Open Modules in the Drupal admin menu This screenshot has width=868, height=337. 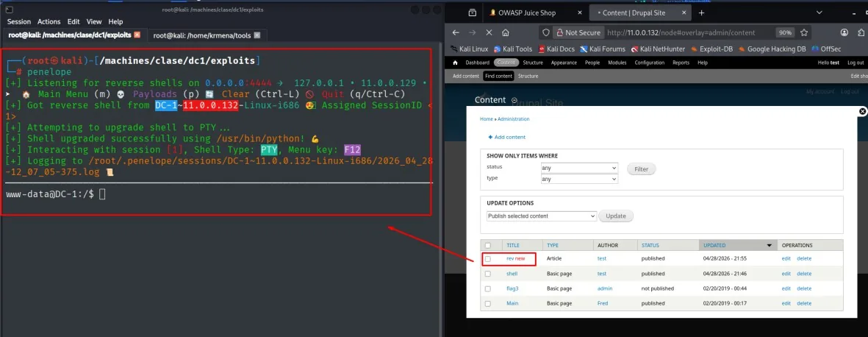pos(617,63)
